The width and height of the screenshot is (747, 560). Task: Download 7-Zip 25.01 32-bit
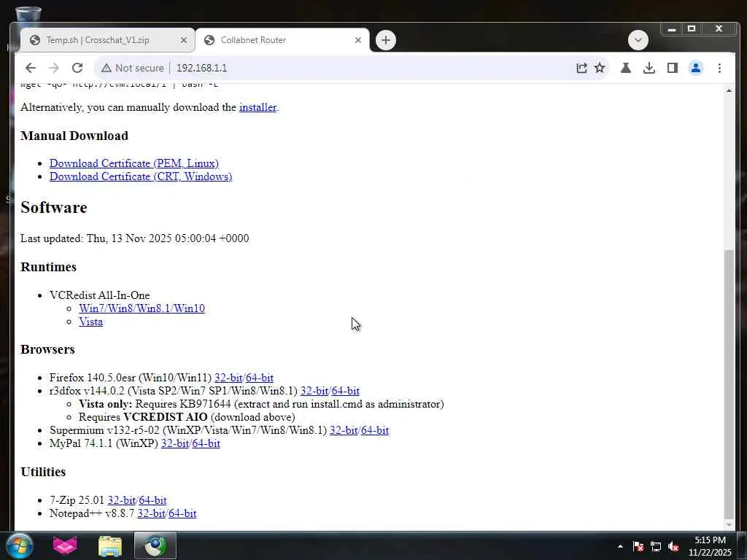coord(122,500)
